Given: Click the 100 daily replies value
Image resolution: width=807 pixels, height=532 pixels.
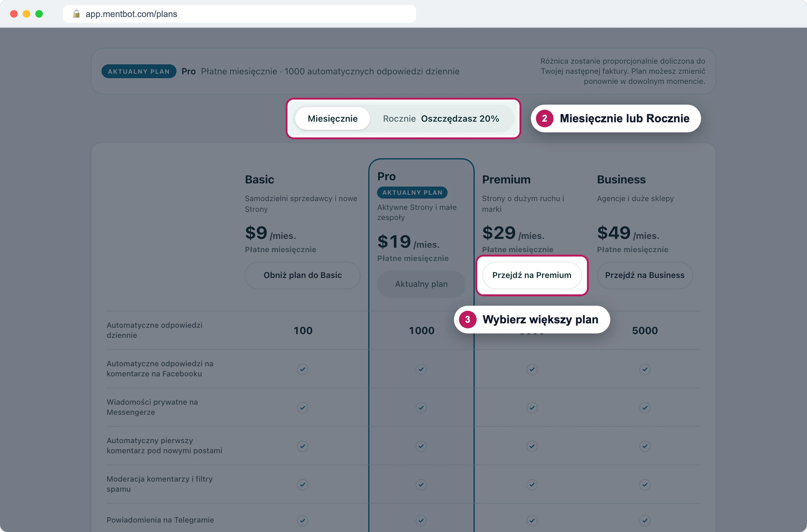Looking at the screenshot, I should point(303,331).
